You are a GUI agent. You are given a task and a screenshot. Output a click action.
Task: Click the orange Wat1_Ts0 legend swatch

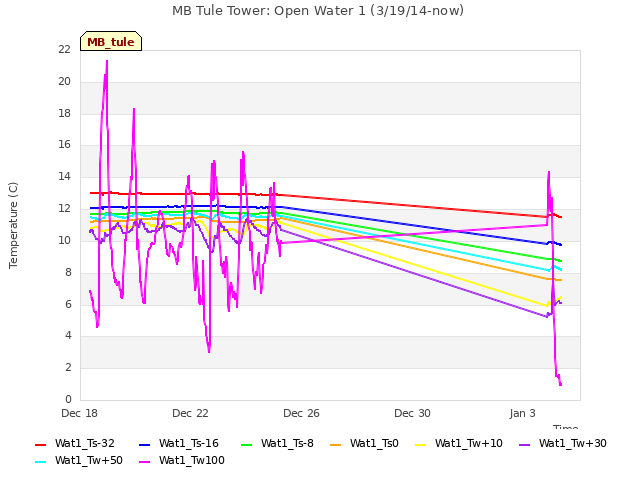(336, 444)
